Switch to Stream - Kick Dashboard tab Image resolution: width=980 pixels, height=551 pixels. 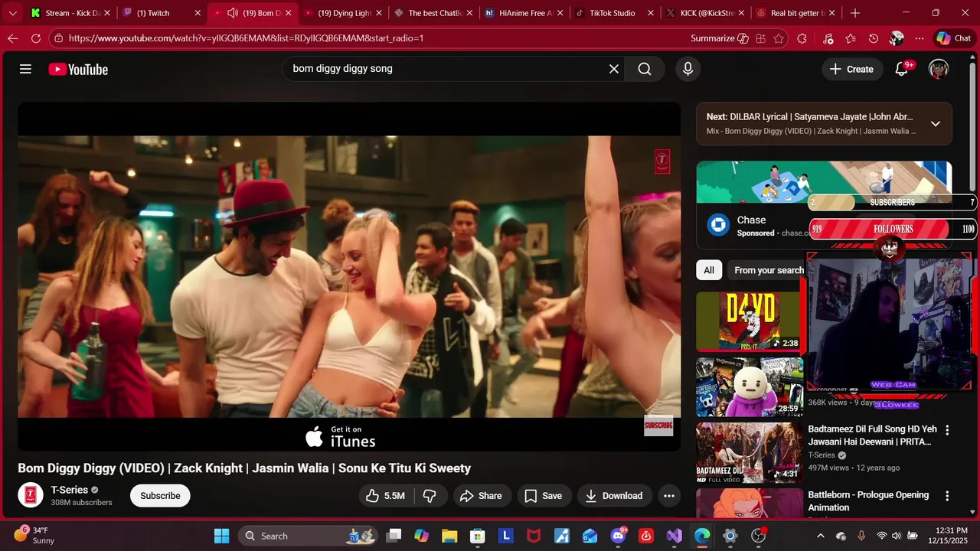point(70,13)
